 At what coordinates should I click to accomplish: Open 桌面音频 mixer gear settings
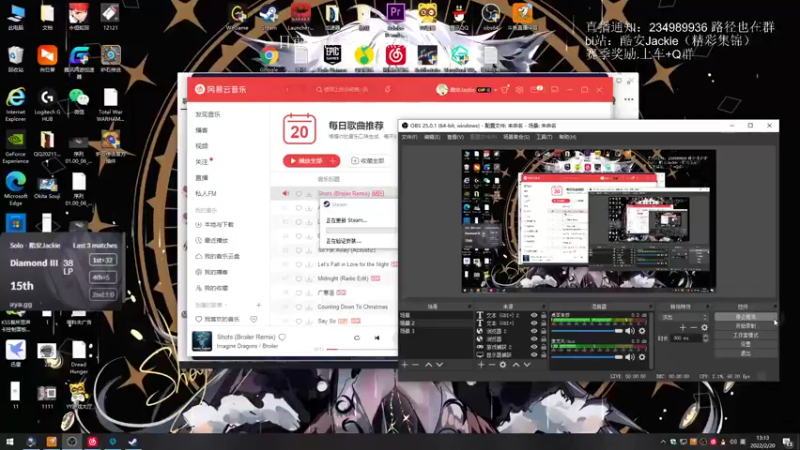click(642, 331)
